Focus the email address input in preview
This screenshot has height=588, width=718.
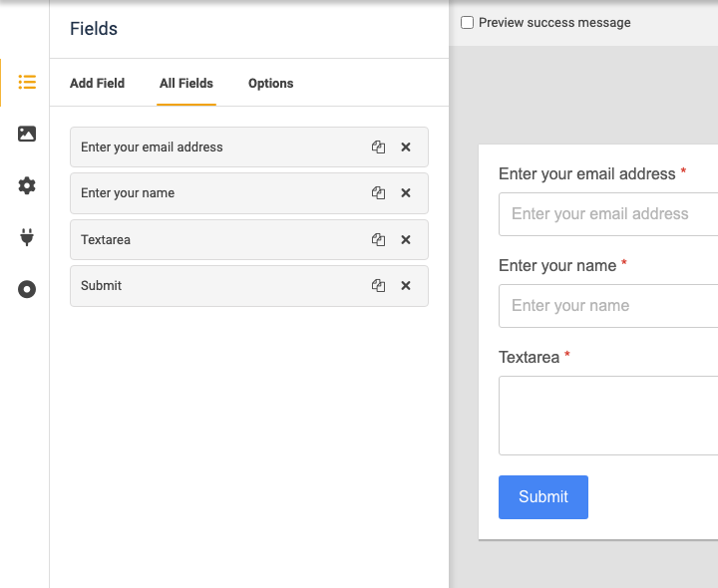click(608, 214)
